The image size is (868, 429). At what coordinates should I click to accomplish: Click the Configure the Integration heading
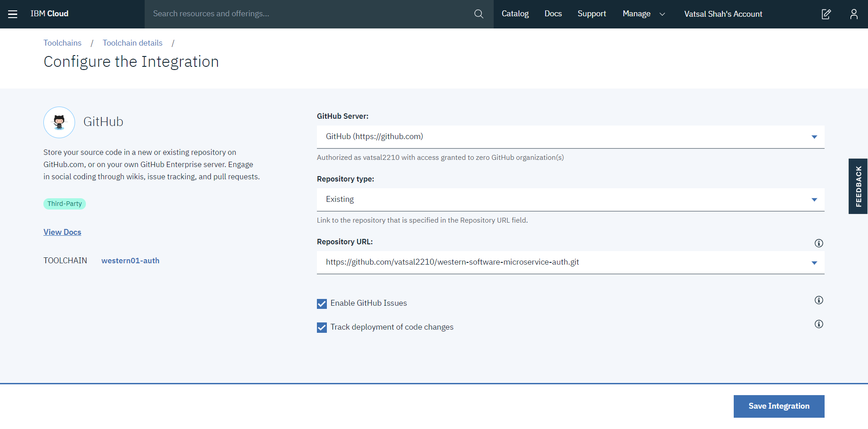pyautogui.click(x=131, y=61)
